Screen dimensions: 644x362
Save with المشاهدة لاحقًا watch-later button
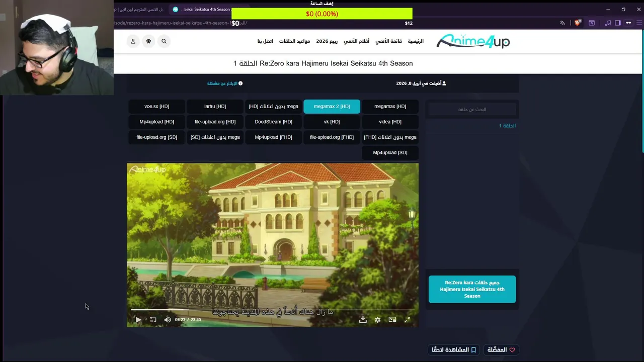click(455, 350)
